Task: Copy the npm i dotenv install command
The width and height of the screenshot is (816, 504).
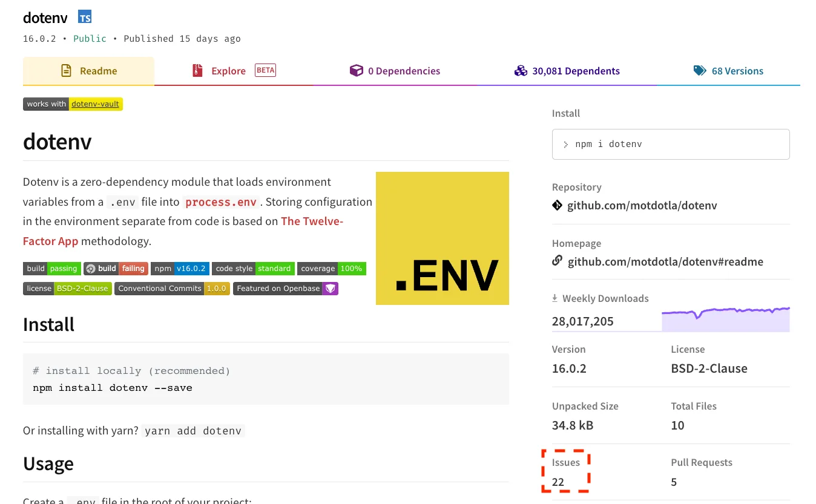Action: coord(671,144)
